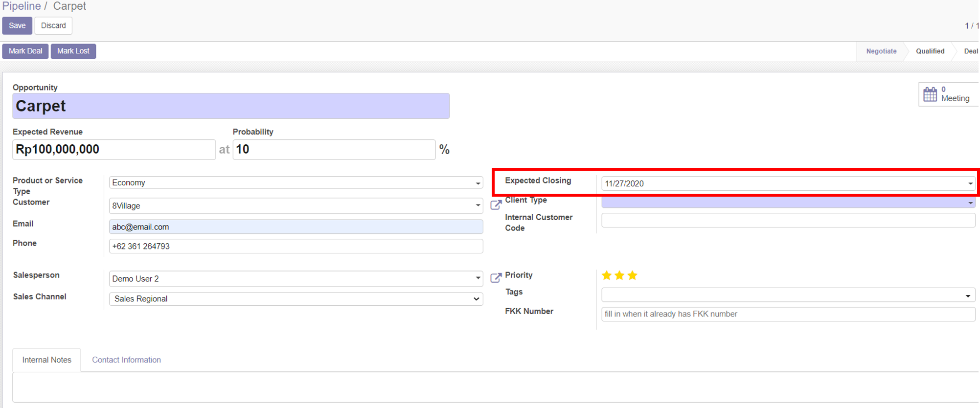Click the Expected Revenue label
This screenshot has width=980, height=408.
[x=47, y=132]
